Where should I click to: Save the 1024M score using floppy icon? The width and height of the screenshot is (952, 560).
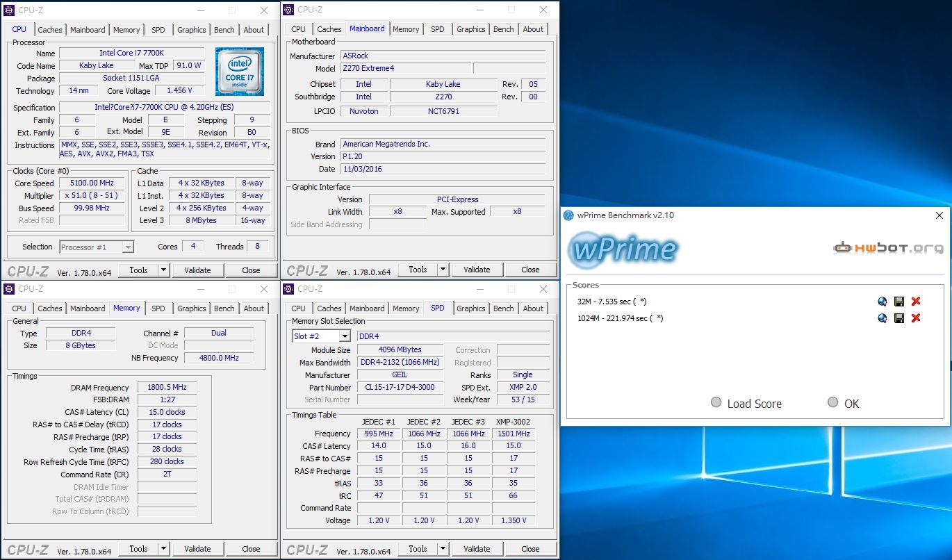click(899, 318)
